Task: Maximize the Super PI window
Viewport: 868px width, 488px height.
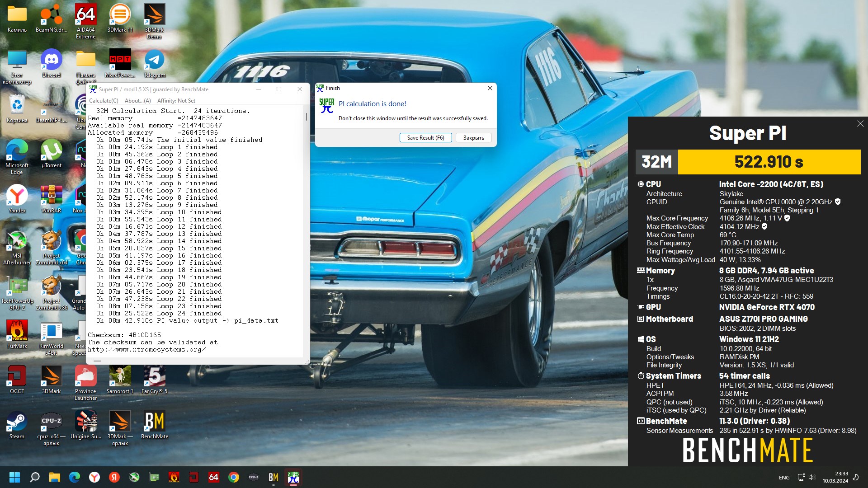Action: click(x=279, y=89)
